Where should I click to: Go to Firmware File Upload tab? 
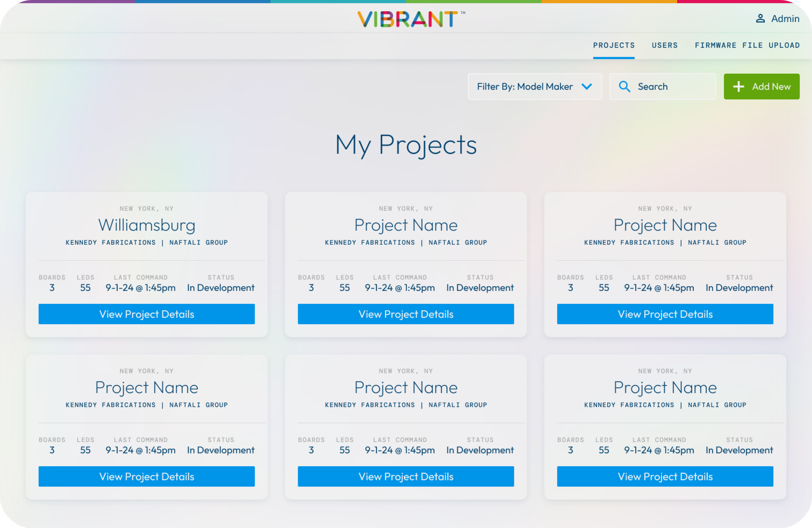pyautogui.click(x=747, y=45)
